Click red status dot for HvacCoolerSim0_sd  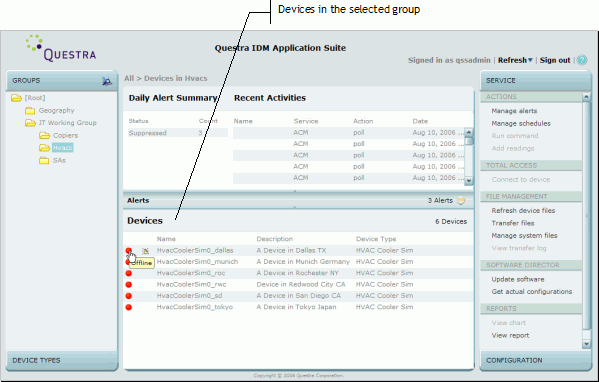tap(129, 296)
